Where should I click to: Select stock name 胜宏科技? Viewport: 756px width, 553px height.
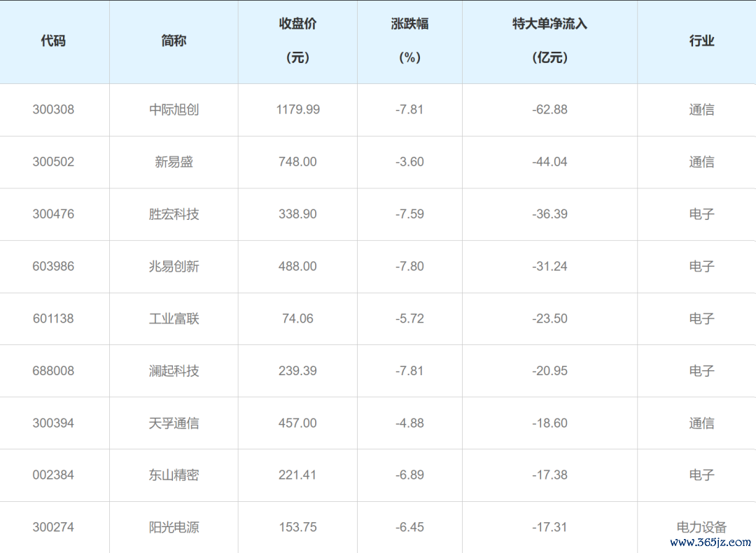(174, 214)
